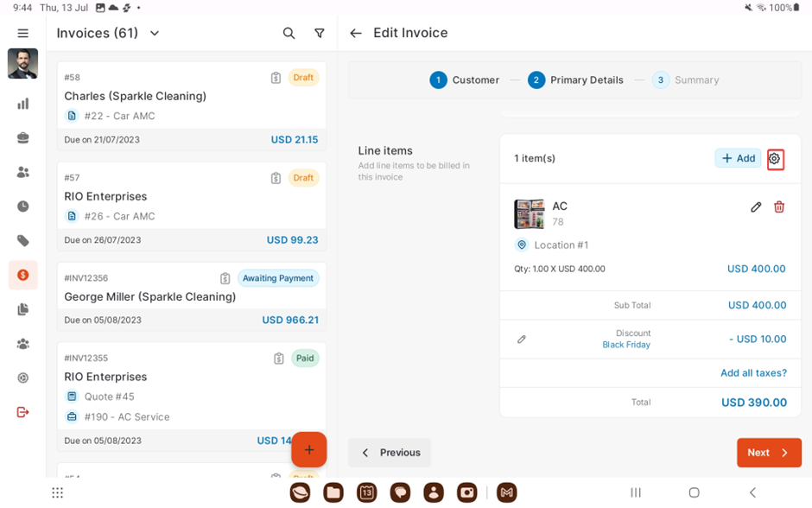The height and width of the screenshot is (508, 812).
Task: Switch to the Primary Details step
Action: (x=575, y=80)
